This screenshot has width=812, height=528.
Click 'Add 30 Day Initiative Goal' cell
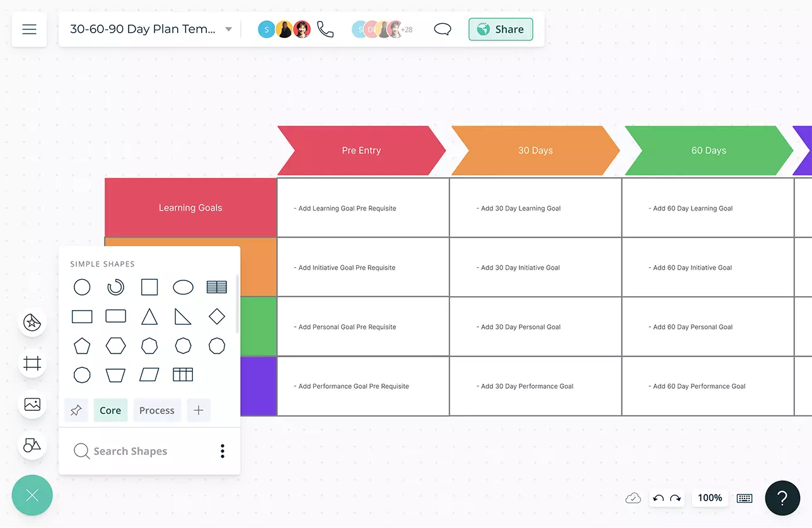(x=536, y=267)
